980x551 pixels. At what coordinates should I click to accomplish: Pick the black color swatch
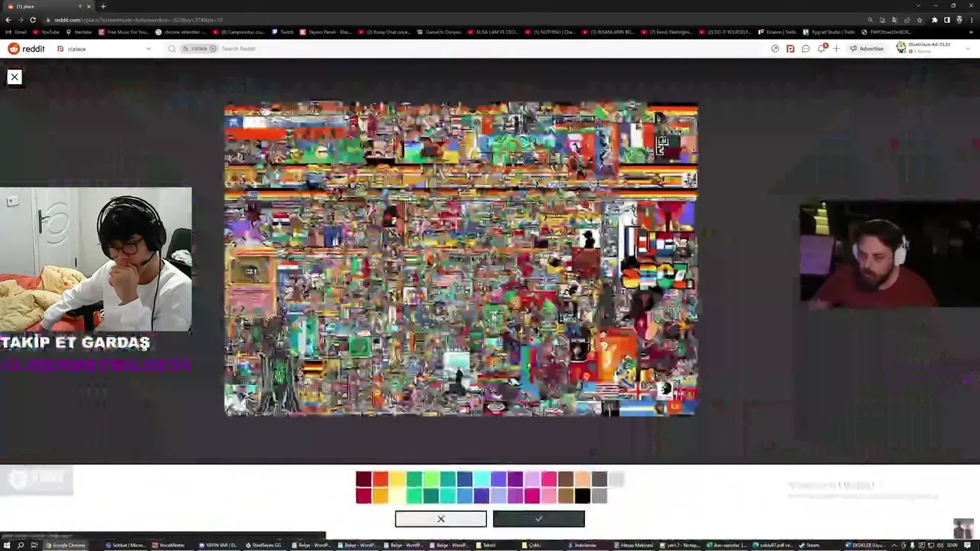582,496
